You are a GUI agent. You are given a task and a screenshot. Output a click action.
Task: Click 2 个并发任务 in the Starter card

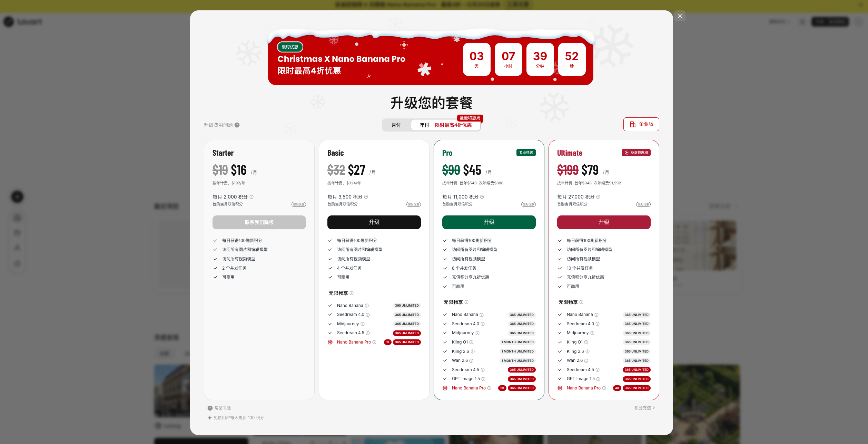coord(234,268)
